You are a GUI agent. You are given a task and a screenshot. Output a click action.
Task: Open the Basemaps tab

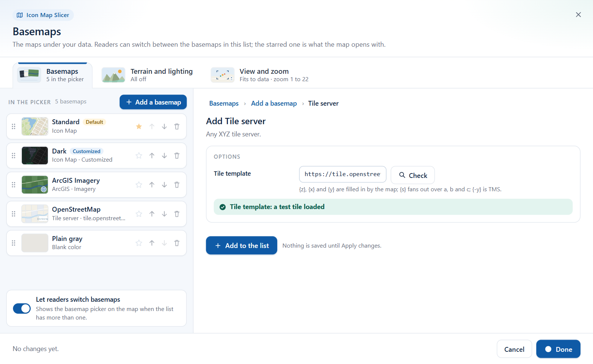tap(52, 75)
